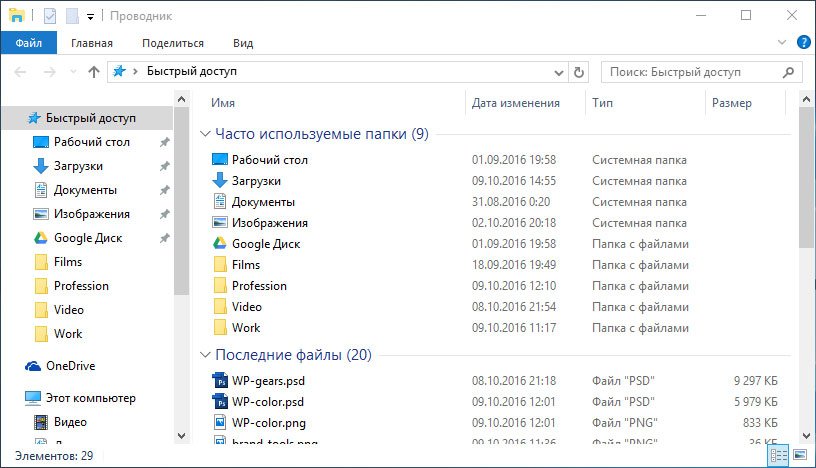Click search magnifier icon in search box
The width and height of the screenshot is (816, 468).
tap(789, 72)
